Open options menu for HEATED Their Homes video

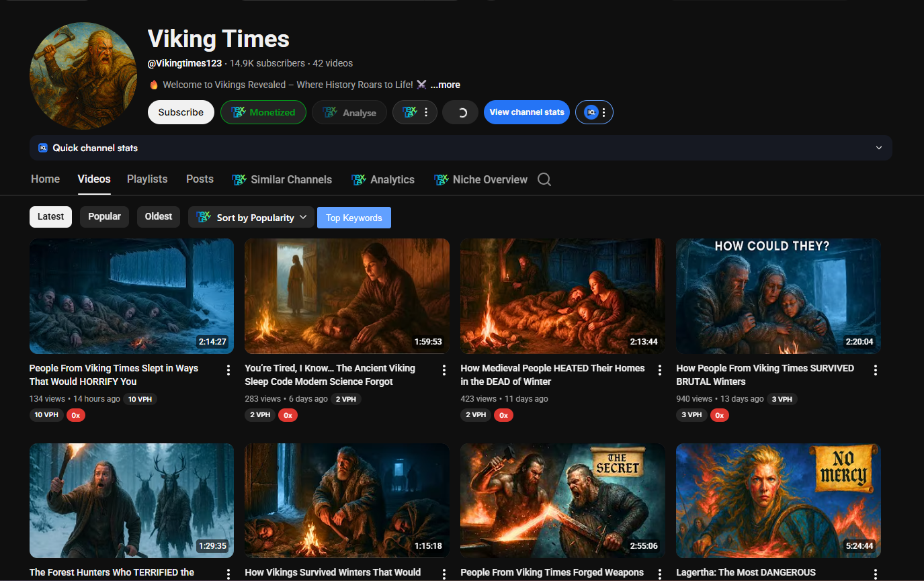point(660,370)
